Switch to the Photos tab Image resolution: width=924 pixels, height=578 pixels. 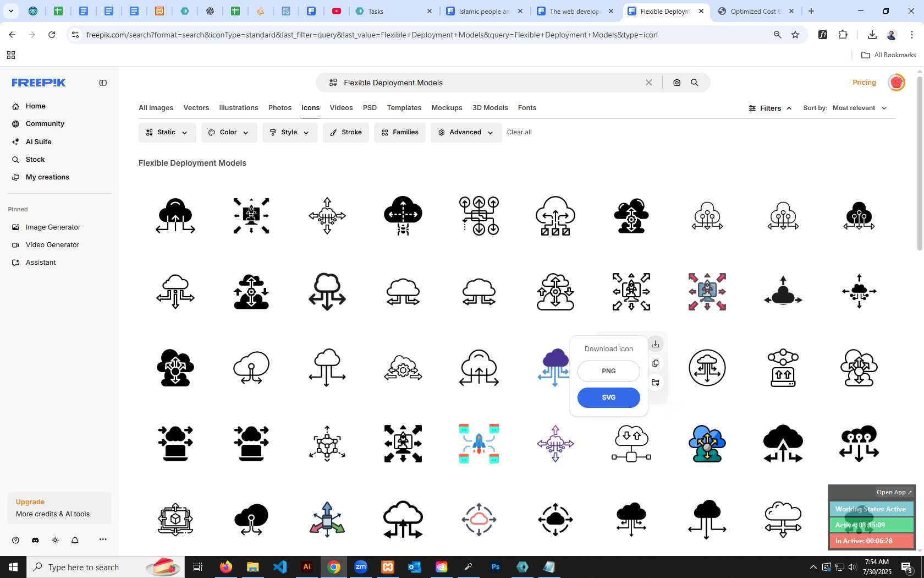click(x=280, y=108)
